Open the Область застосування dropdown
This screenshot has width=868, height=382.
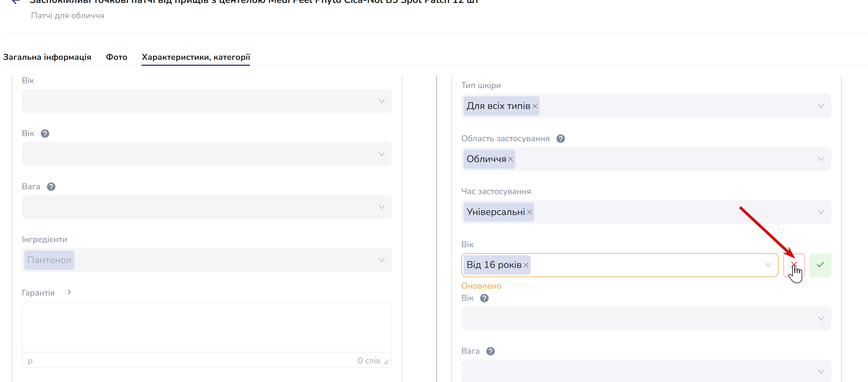tap(646, 159)
